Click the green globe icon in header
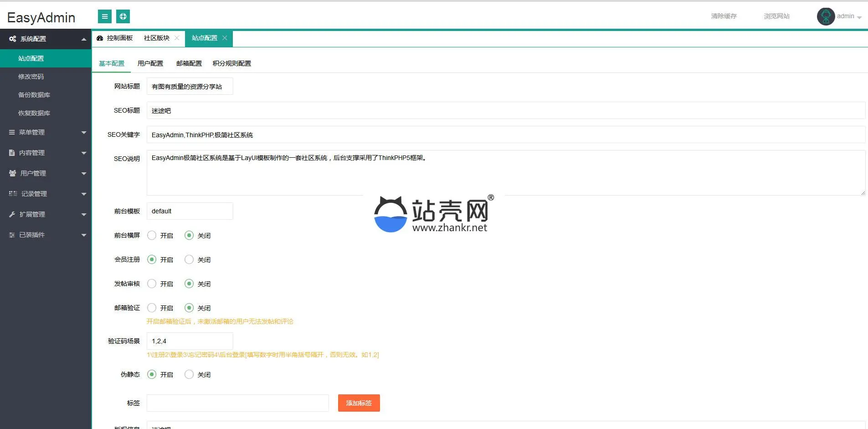The width and height of the screenshot is (868, 429). 123,16
